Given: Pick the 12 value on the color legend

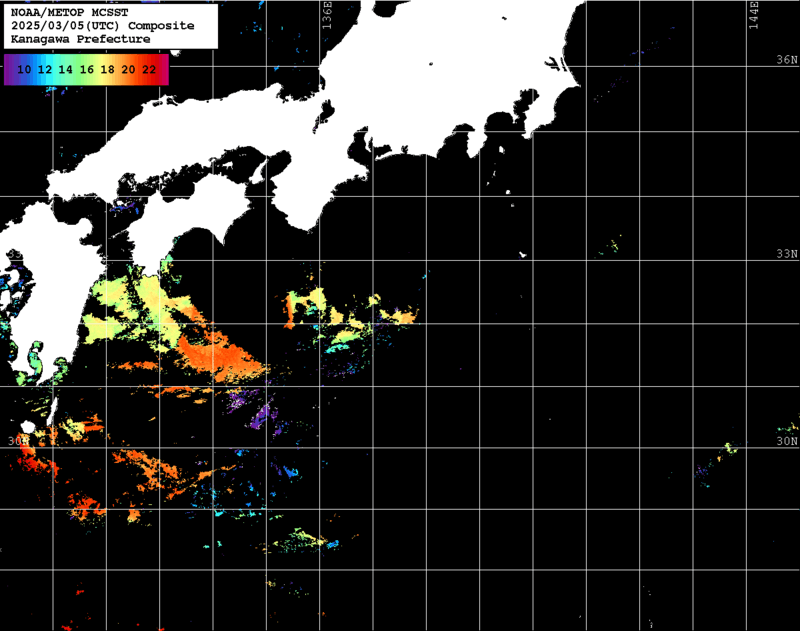Looking at the screenshot, I should point(45,69).
